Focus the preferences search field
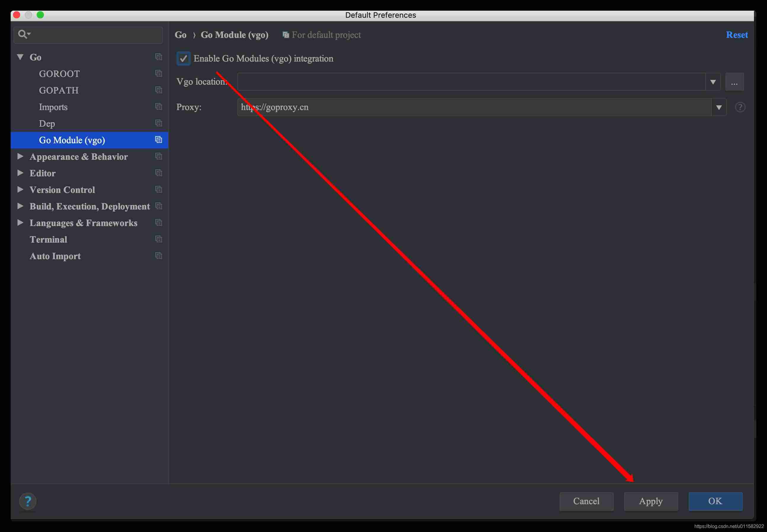767x532 pixels. [x=89, y=35]
